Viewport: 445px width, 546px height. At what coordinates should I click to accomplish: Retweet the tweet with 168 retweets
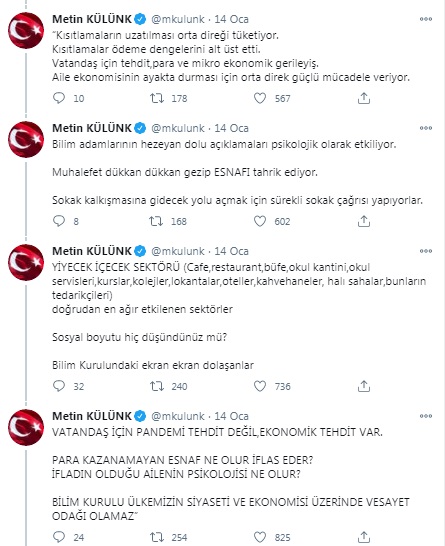pyautogui.click(x=156, y=221)
